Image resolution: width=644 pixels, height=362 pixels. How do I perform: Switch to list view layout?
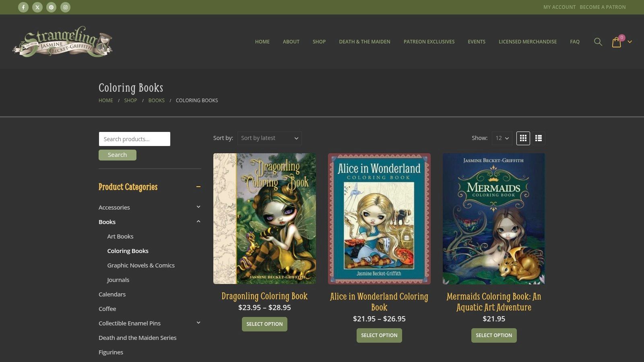(539, 138)
